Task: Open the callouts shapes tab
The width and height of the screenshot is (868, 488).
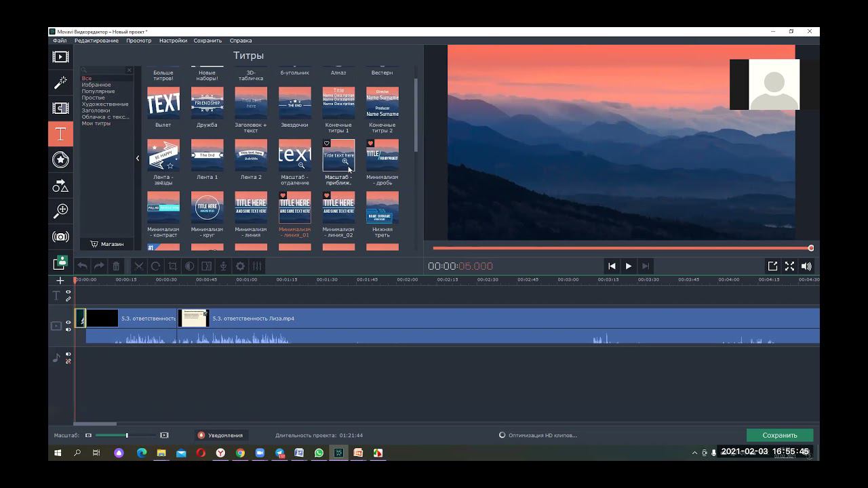Action: (60, 186)
